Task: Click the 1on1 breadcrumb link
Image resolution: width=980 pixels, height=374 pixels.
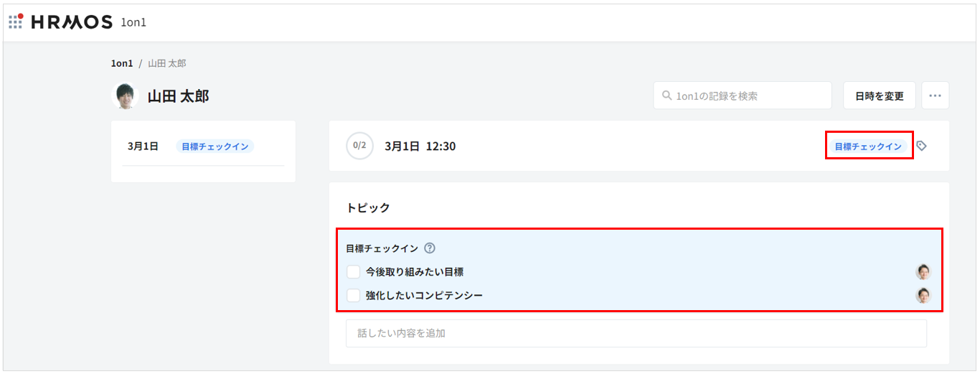Action: coord(122,63)
